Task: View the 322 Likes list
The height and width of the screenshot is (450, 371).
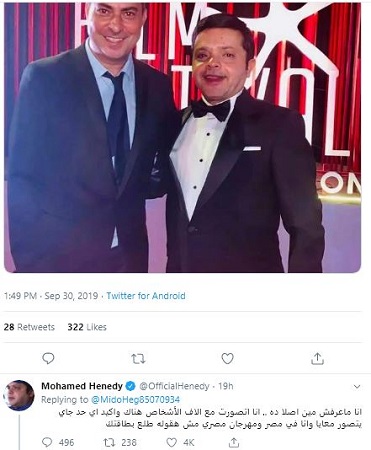Action: pos(87,327)
